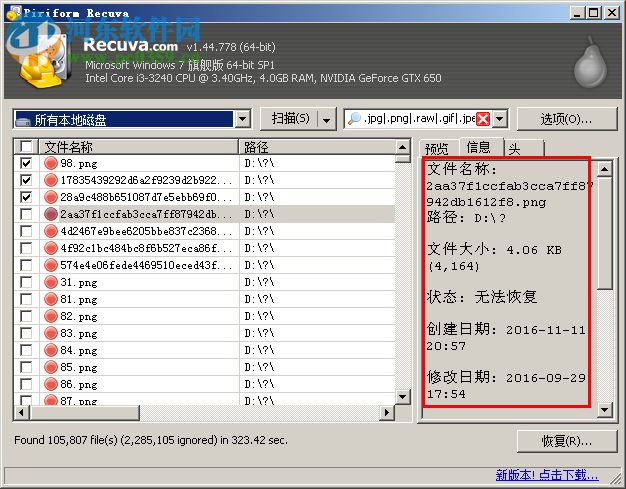The width and height of the screenshot is (626, 489).
Task: Switch to the 信息 tab
Action: pos(479,147)
